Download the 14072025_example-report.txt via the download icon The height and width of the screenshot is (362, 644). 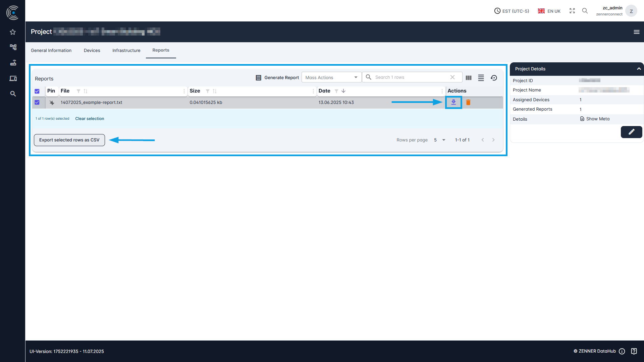[x=453, y=102]
